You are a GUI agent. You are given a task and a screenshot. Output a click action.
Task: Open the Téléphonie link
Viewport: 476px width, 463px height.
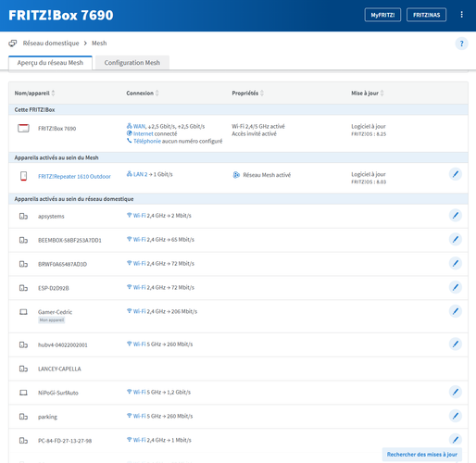point(147,141)
